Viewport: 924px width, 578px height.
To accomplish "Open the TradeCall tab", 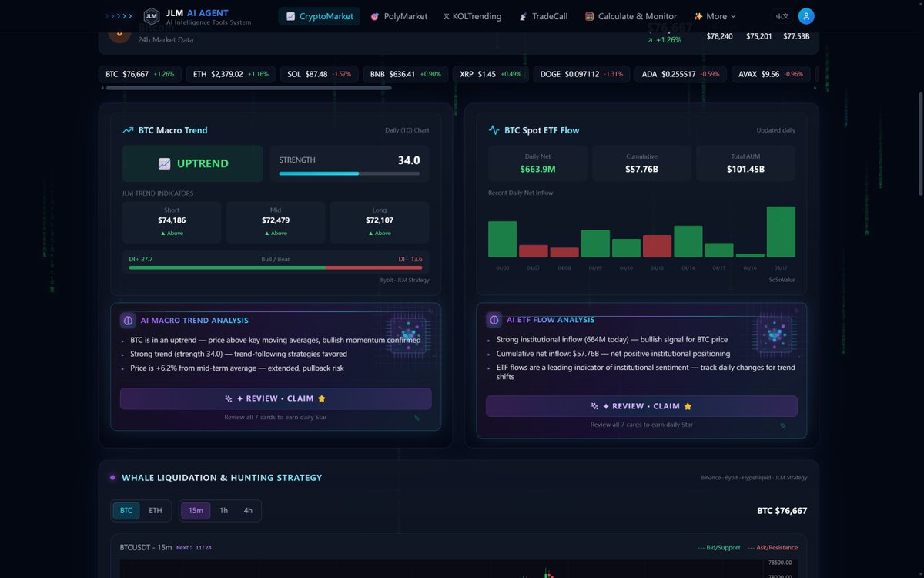I will [543, 16].
